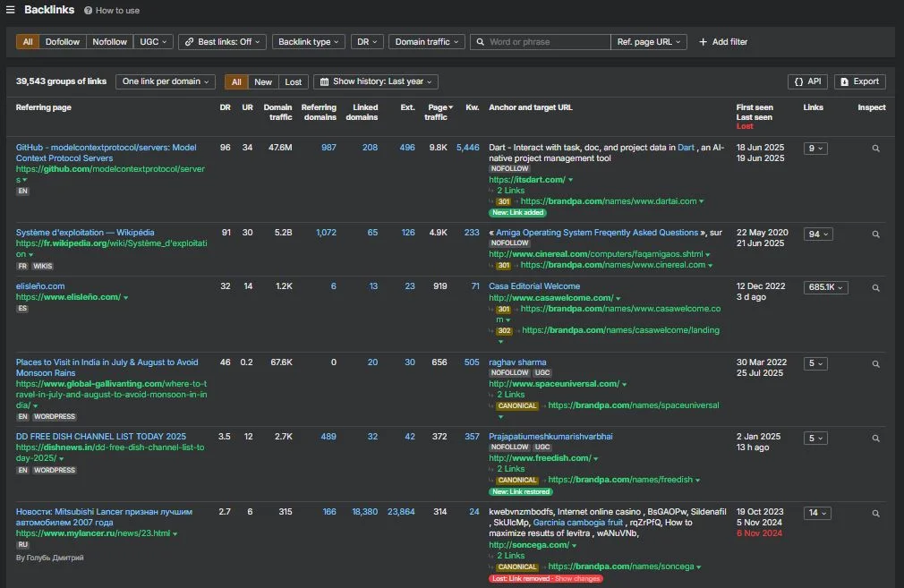Screen dimensions: 904x588
Task: Click the Add filter button
Action: [x=723, y=41]
